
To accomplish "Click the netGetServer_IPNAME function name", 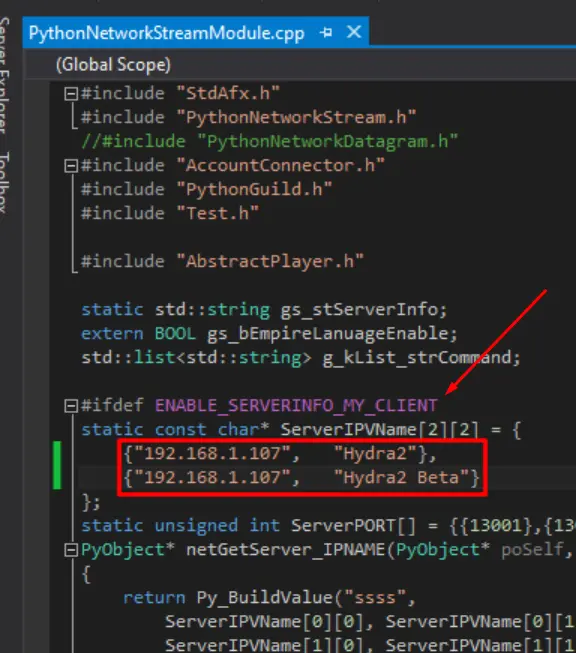I will pos(285,550).
